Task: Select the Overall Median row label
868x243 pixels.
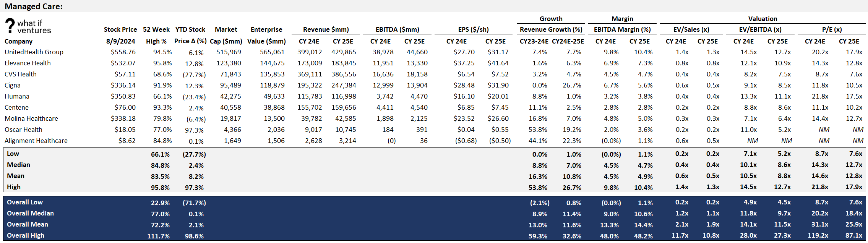Action: pos(30,213)
